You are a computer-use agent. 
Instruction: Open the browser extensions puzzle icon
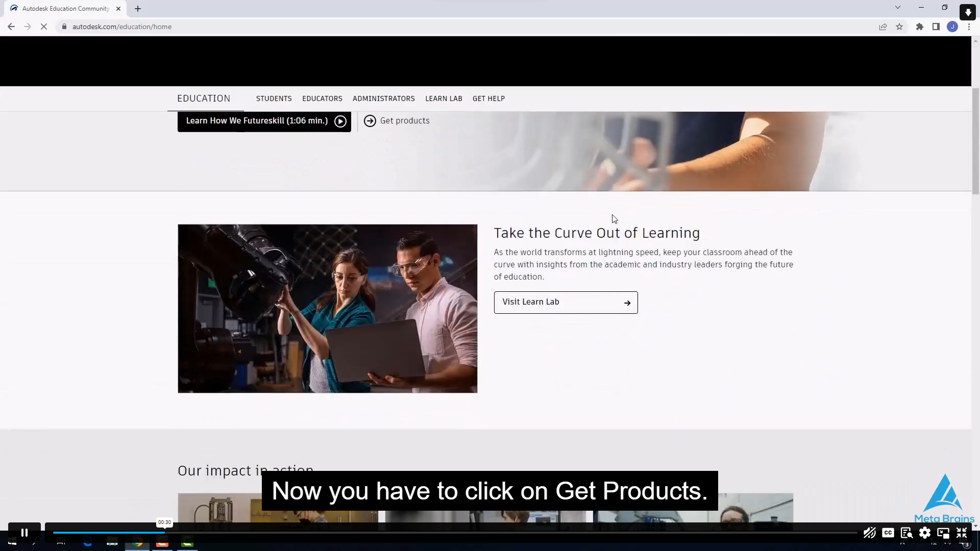[919, 27]
